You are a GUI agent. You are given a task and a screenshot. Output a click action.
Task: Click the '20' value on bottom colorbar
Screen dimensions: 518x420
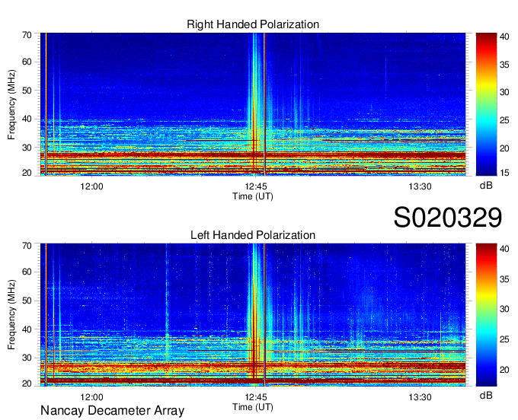point(504,370)
